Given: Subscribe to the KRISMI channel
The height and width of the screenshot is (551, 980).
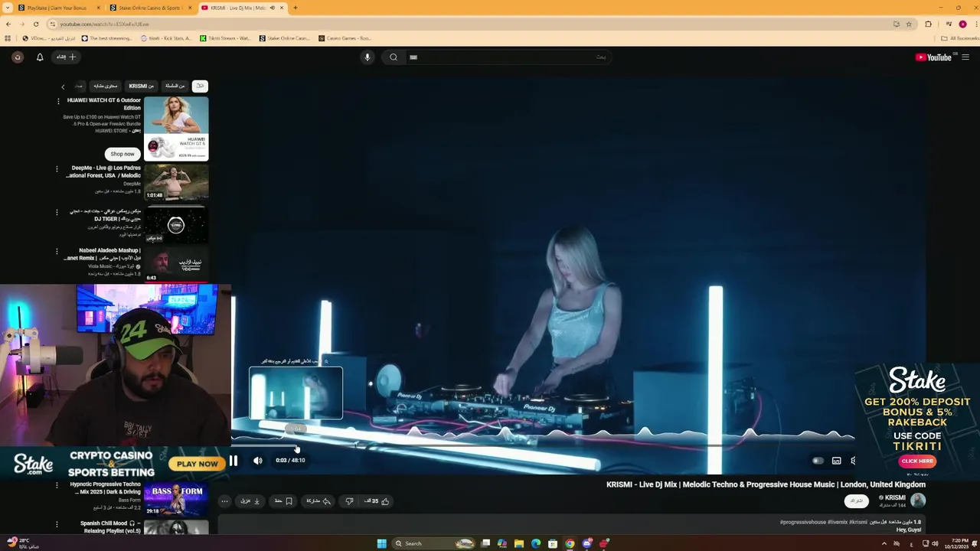Looking at the screenshot, I should [x=857, y=501].
